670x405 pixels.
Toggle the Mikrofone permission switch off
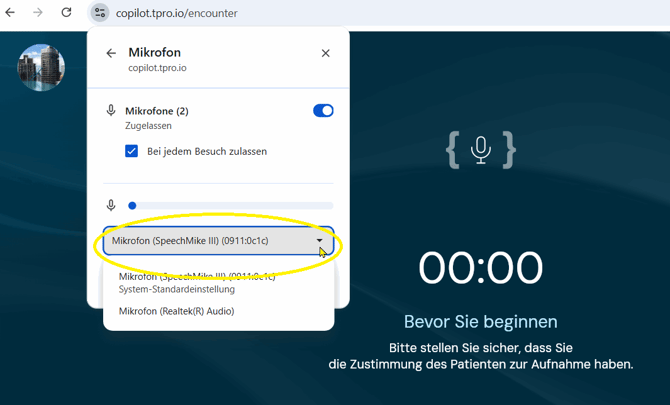coord(323,111)
